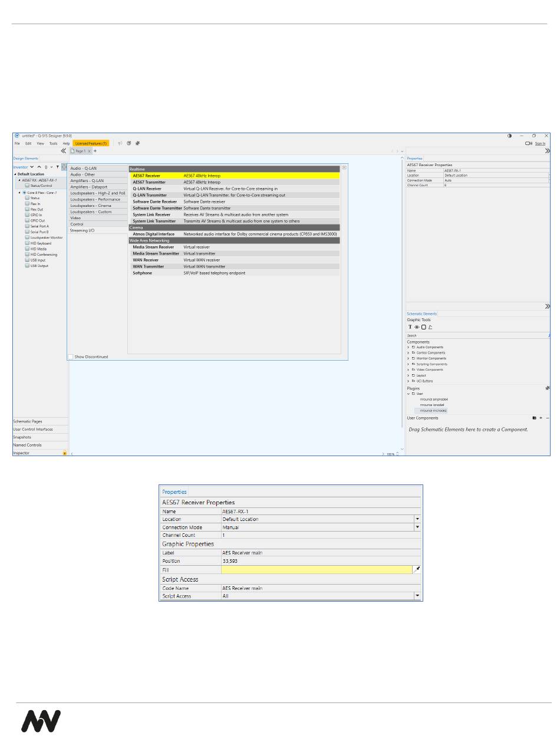
Task: Click the add inventory item grid icon
Action: tap(64, 167)
